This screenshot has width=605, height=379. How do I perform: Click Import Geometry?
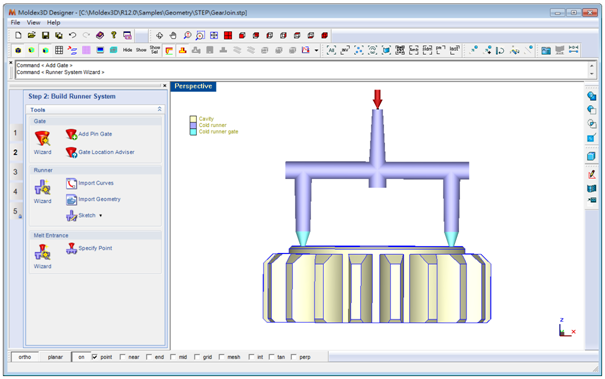click(93, 199)
